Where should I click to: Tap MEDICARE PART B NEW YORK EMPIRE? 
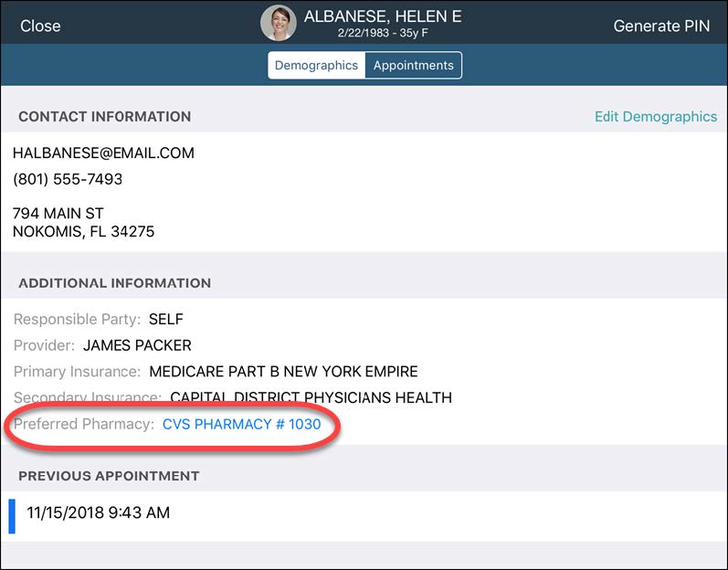point(283,372)
